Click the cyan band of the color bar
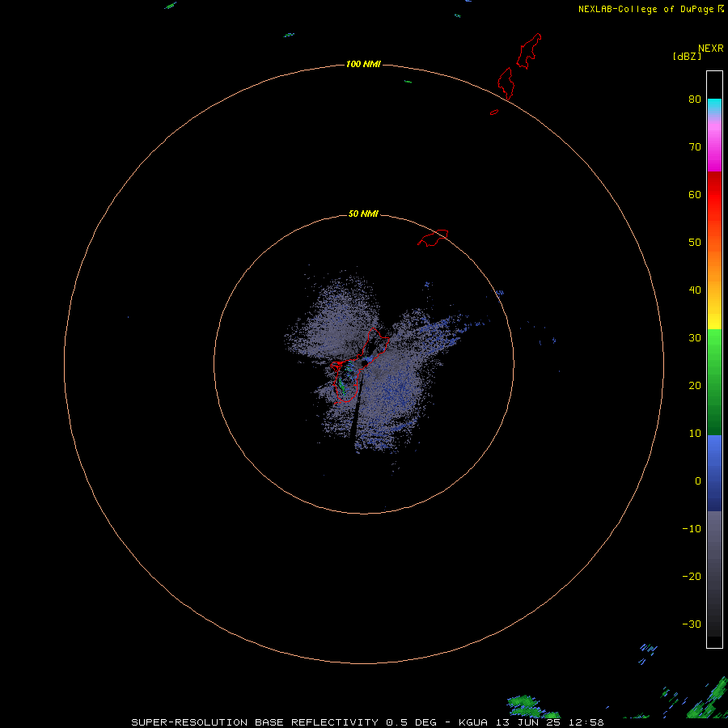 714,106
